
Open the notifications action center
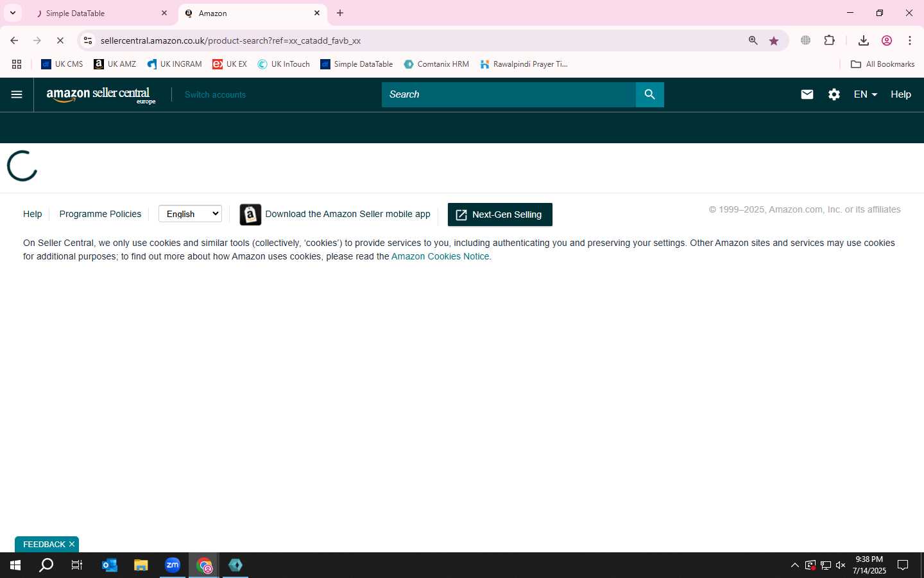tap(903, 565)
